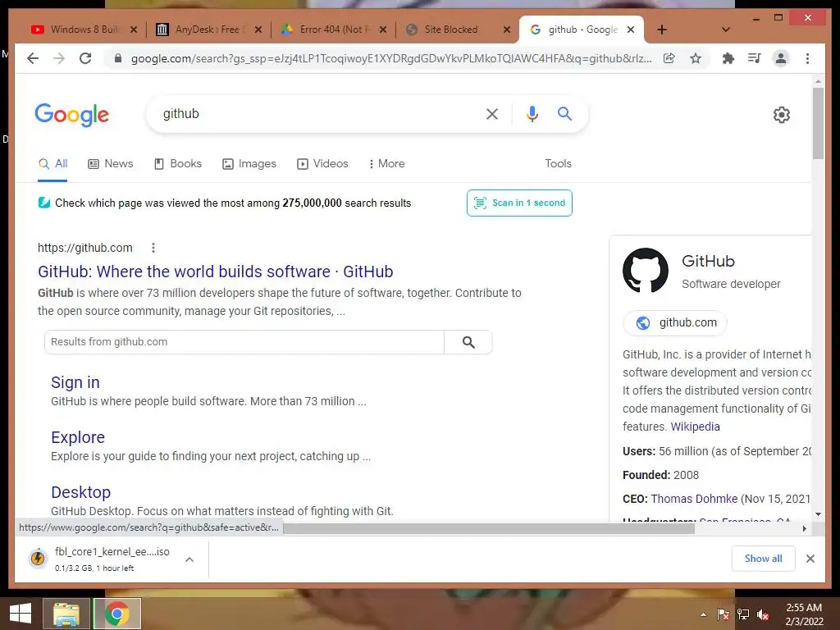Screen dimensions: 840x630
Task: Start voice search with microphone icon
Action: (532, 113)
